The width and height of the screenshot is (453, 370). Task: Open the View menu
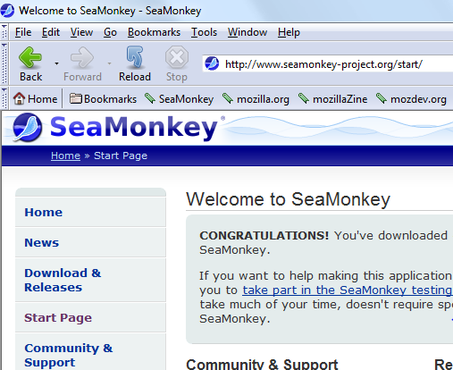click(81, 32)
